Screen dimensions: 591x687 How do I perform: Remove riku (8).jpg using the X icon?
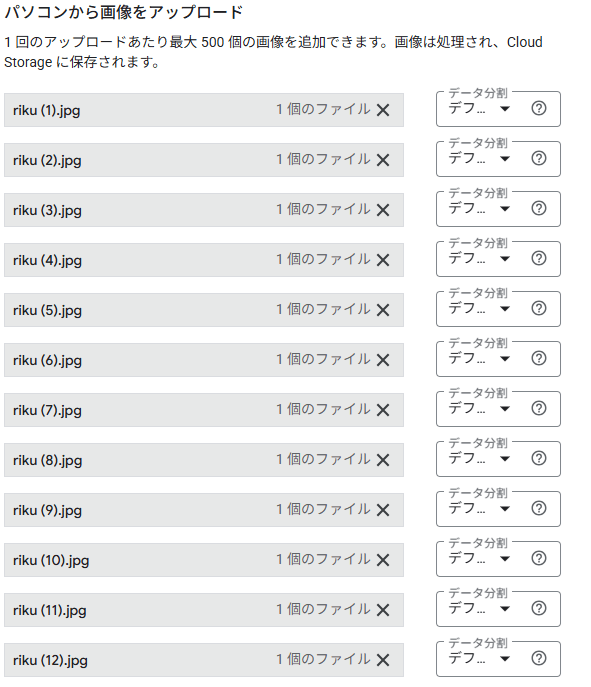click(383, 460)
